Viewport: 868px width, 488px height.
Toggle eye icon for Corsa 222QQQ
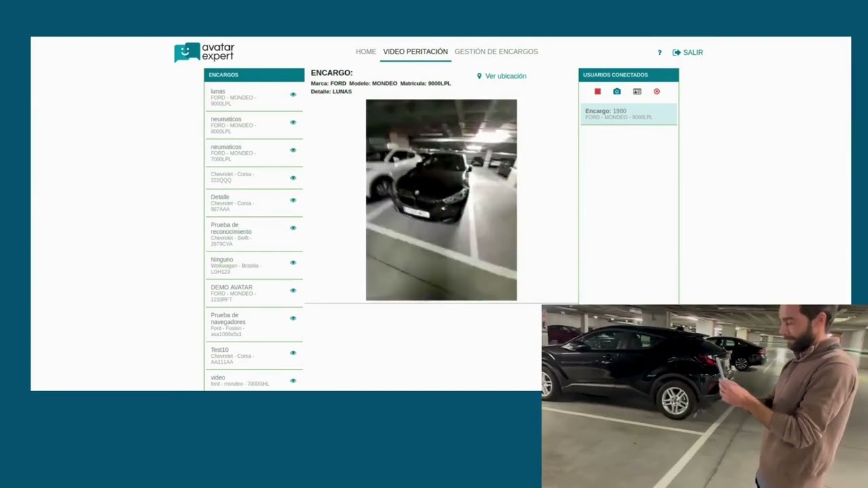point(293,178)
